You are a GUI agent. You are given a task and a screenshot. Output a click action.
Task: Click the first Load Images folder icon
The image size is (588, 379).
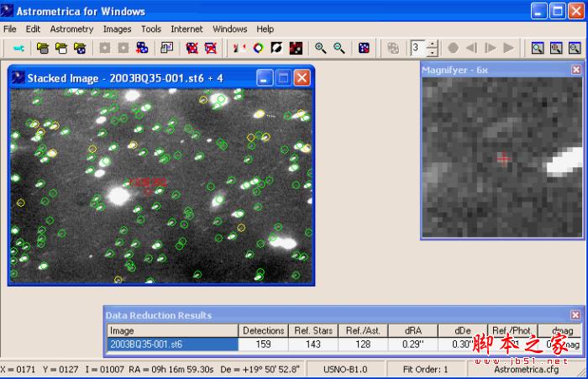43,48
